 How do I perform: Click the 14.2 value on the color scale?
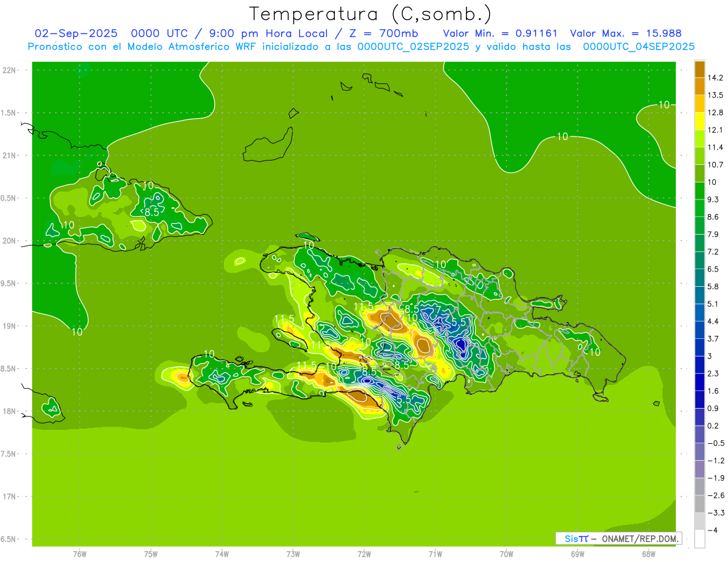pyautogui.click(x=716, y=78)
